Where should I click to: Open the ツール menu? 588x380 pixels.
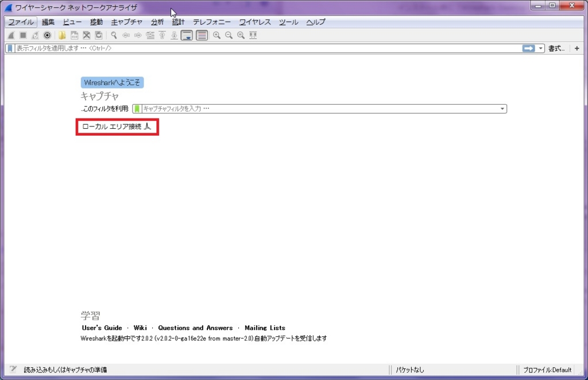coord(288,22)
